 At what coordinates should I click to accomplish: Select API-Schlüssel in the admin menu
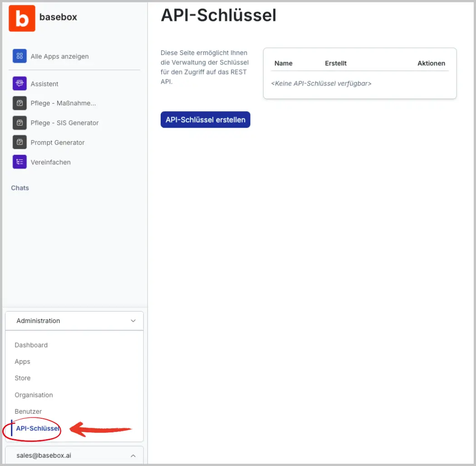coord(38,428)
